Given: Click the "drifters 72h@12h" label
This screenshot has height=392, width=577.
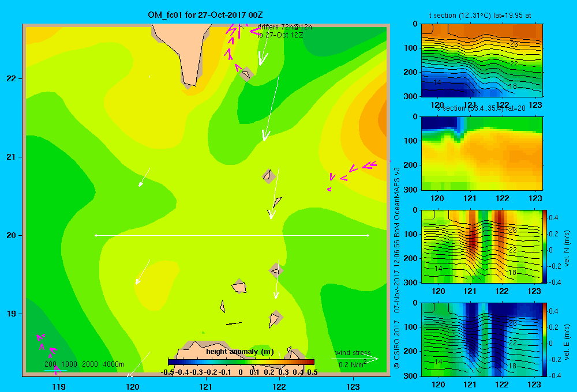Looking at the screenshot, I should click(x=284, y=27).
